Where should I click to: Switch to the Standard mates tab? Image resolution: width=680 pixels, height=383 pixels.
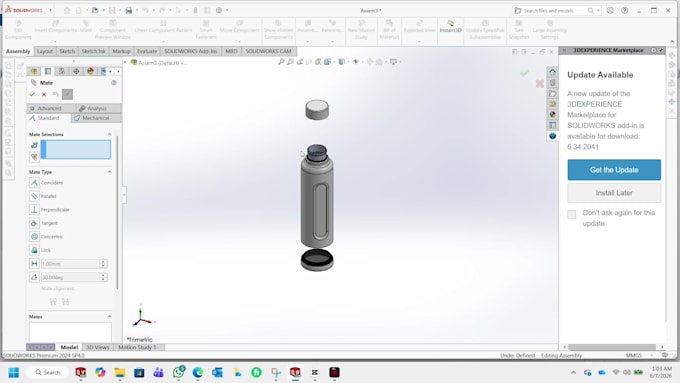coord(48,118)
